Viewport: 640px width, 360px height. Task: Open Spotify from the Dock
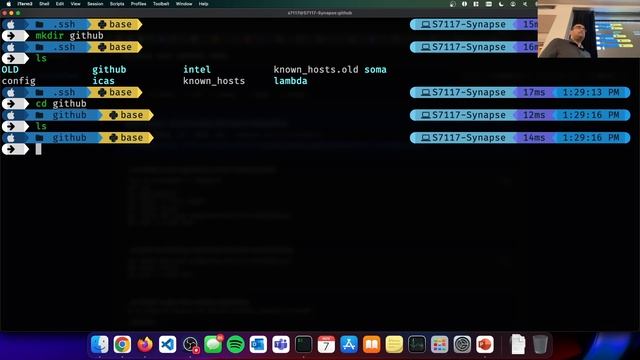click(236, 344)
